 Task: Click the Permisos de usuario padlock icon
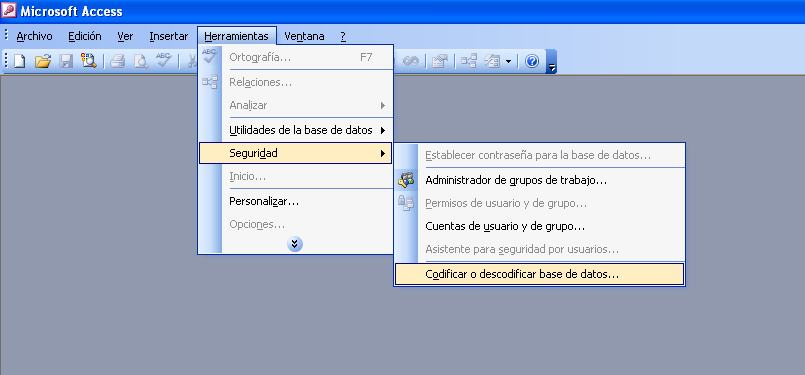tap(406, 203)
